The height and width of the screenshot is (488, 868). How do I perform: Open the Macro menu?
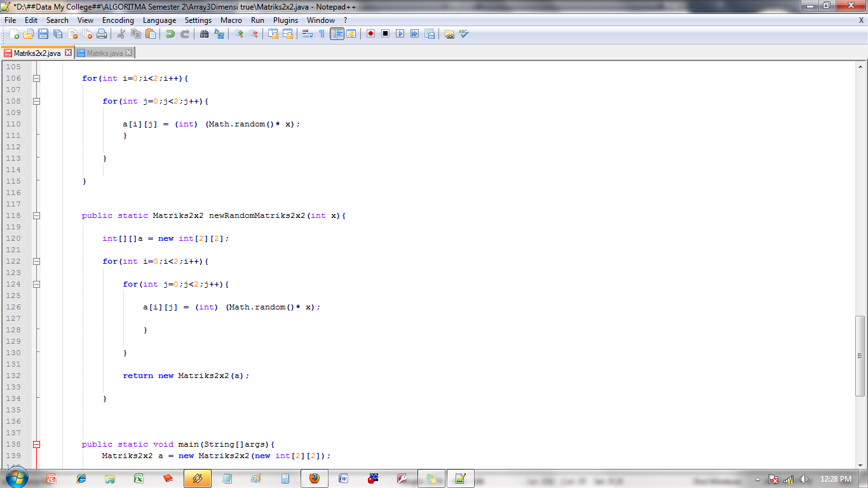click(x=231, y=20)
